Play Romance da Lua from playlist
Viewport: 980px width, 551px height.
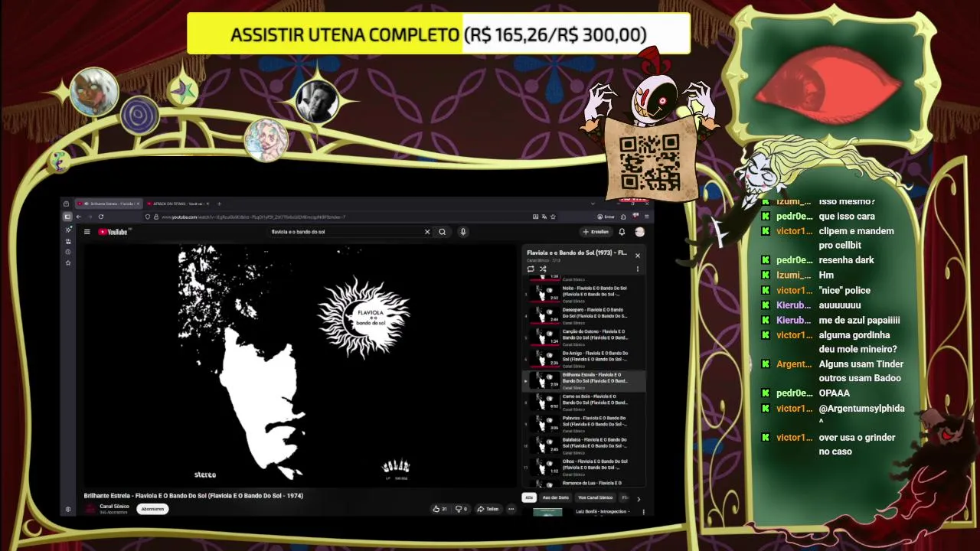click(584, 483)
